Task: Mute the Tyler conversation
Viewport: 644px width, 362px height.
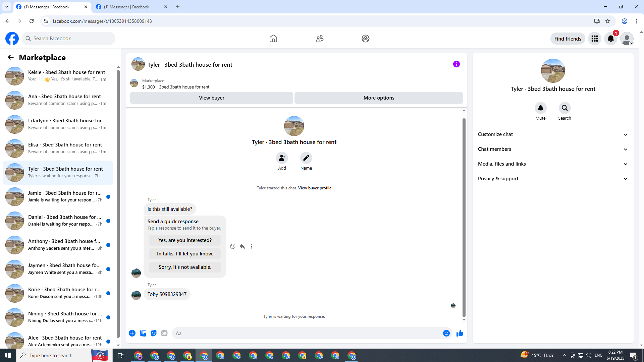Action: coord(541,108)
